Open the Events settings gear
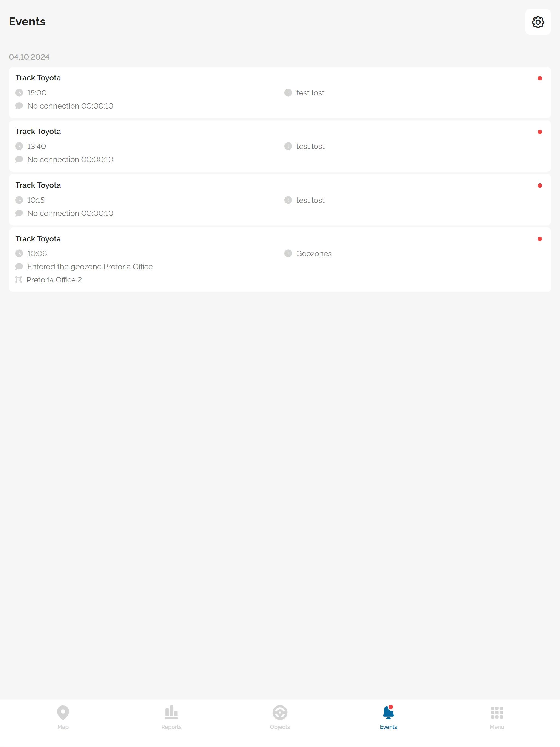Image resolution: width=560 pixels, height=747 pixels. [x=538, y=22]
